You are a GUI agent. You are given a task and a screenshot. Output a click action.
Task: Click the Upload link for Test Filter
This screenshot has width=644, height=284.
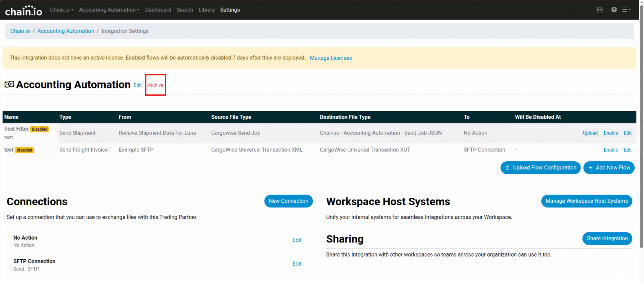pos(590,133)
